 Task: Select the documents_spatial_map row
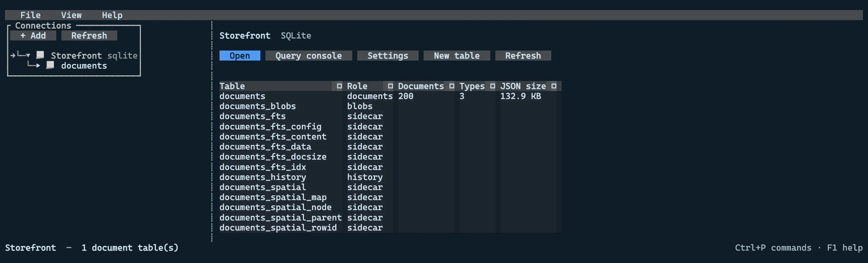click(x=390, y=197)
